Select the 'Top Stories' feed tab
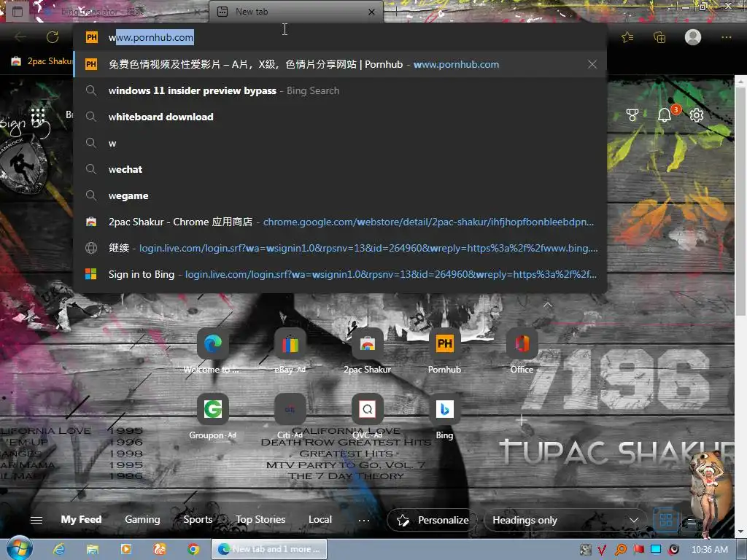Image resolution: width=747 pixels, height=560 pixels. [260, 519]
